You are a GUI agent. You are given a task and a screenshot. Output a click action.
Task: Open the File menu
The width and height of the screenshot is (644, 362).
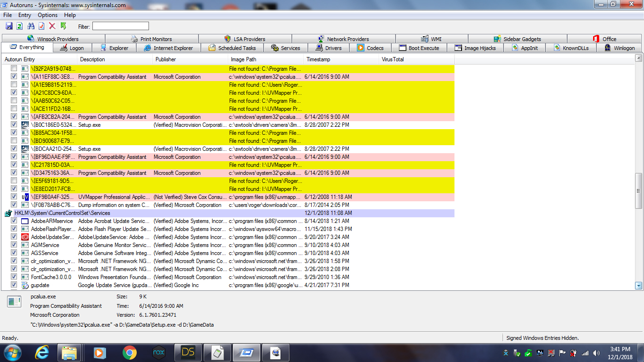pyautogui.click(x=8, y=15)
